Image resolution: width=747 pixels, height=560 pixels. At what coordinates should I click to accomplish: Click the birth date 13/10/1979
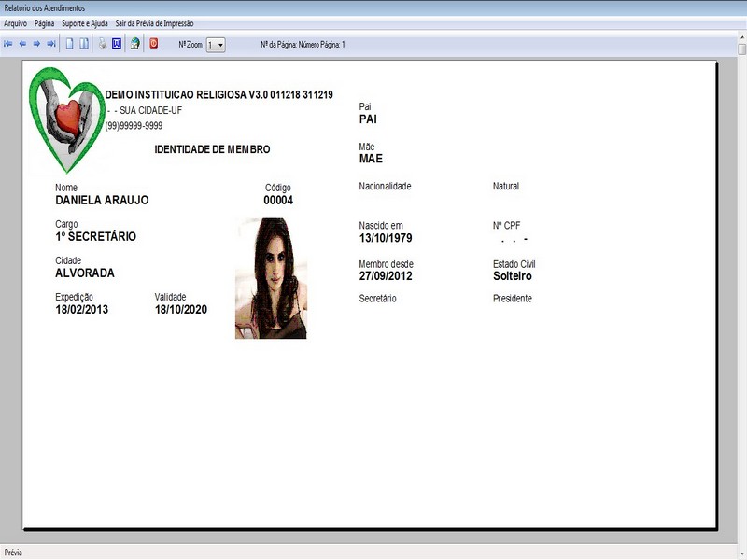[x=386, y=238]
